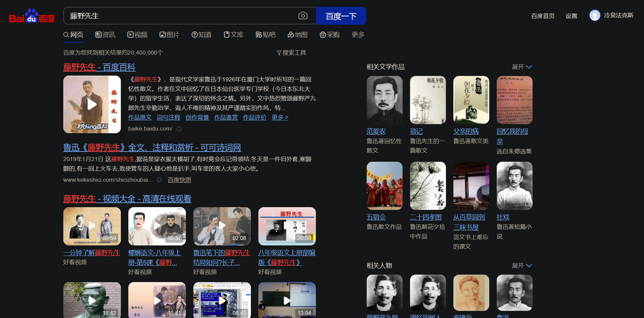This screenshot has width=644, height=318.
Task: Switch to the 知道 tab
Action: tap(201, 35)
